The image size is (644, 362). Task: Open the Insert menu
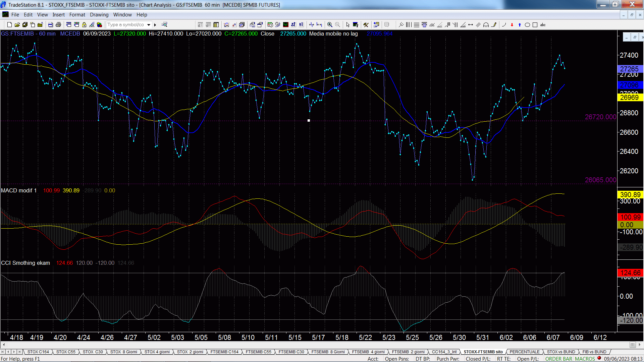click(59, 15)
